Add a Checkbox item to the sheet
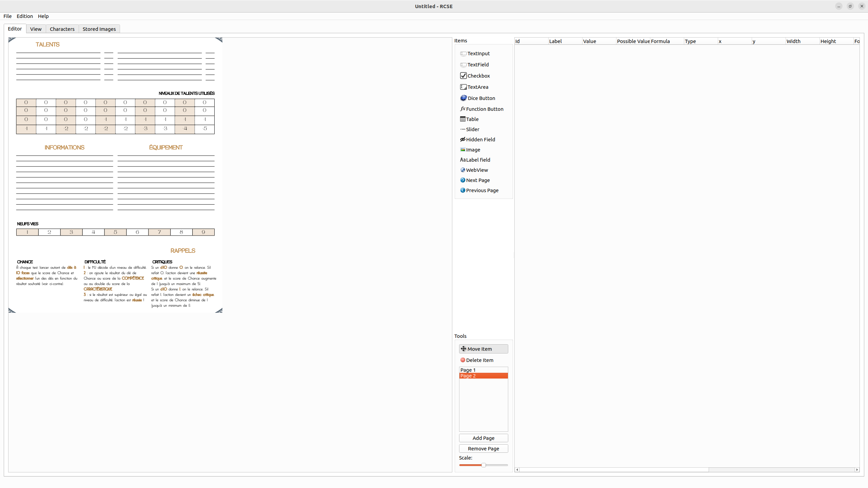 coord(478,76)
